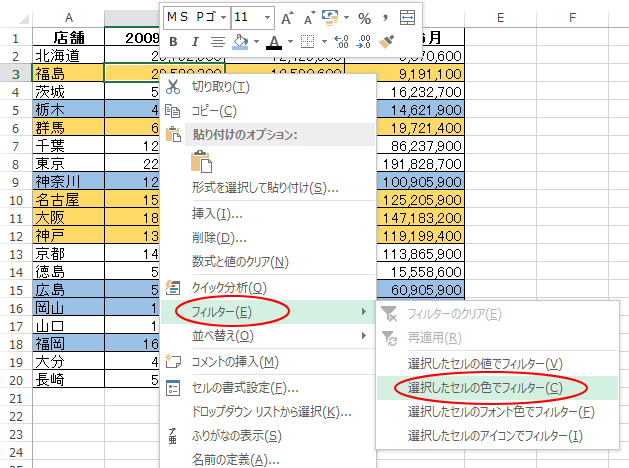Click the select-all corner triangle
Image resolution: width=629 pixels, height=468 pixels.
point(24,19)
